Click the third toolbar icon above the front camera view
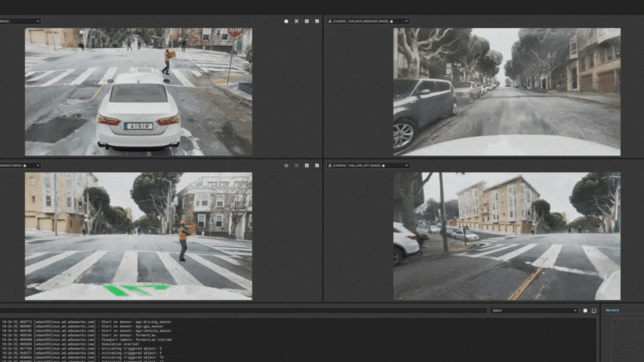This screenshot has height=362, width=644. (x=307, y=21)
